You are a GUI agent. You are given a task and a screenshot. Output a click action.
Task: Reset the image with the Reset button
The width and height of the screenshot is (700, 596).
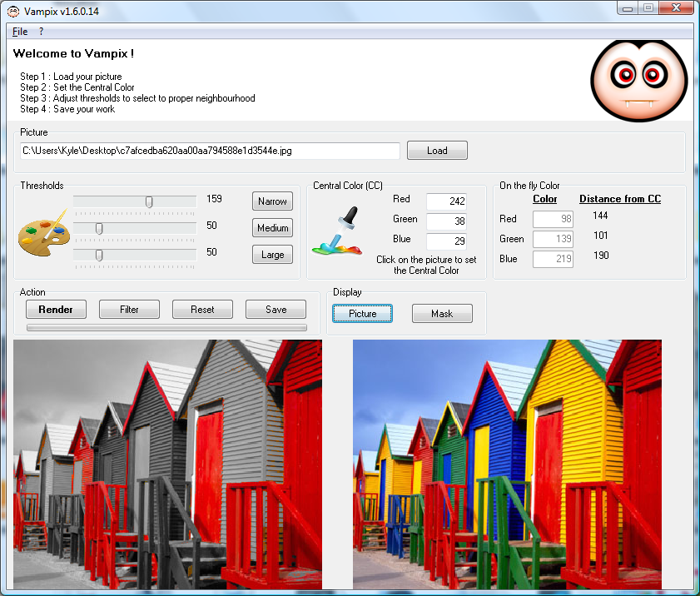tap(202, 310)
